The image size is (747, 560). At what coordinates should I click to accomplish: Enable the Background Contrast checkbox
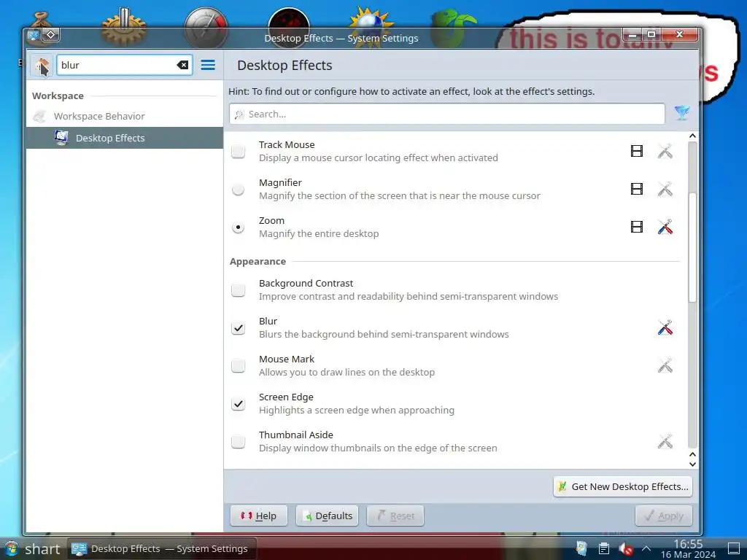pos(239,290)
